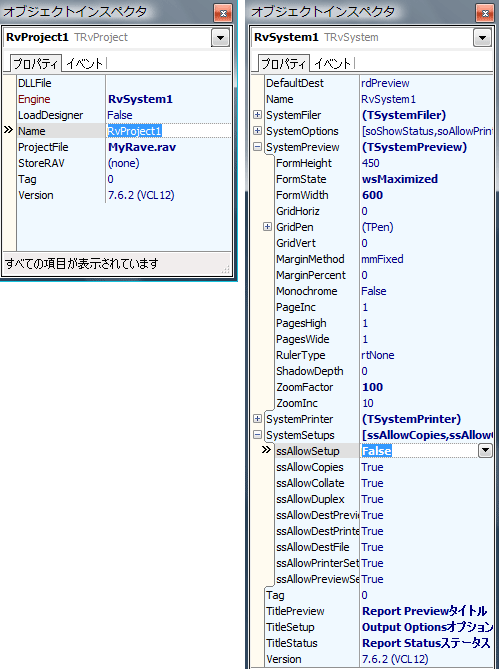Switch to the イベント tab for RvSystem1
This screenshot has width=500, height=670.
pyautogui.click(x=332, y=64)
